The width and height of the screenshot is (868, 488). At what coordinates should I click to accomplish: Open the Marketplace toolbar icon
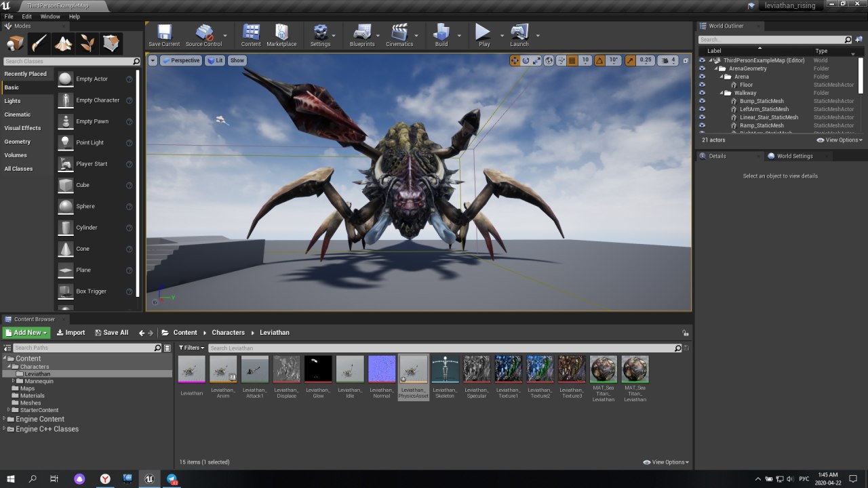pos(281,35)
